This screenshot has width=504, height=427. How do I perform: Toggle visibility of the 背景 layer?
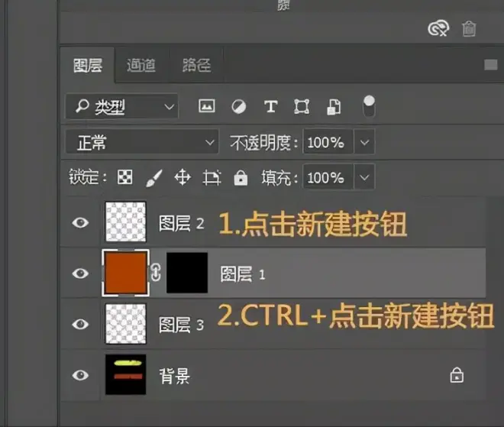(80, 375)
